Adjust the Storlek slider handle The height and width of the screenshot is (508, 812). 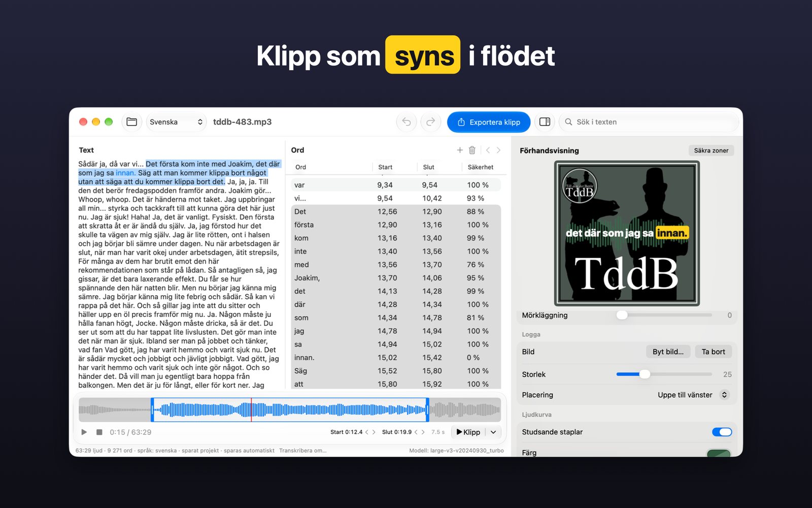pyautogui.click(x=645, y=374)
